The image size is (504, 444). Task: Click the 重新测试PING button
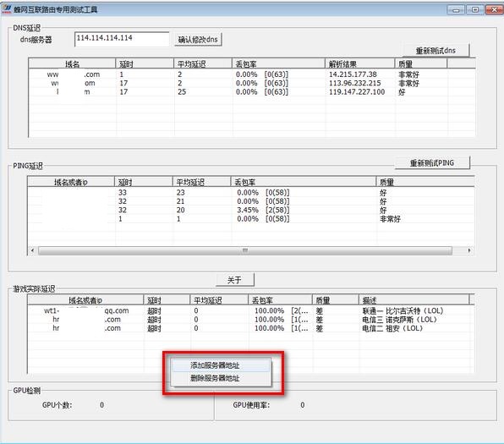[432, 162]
